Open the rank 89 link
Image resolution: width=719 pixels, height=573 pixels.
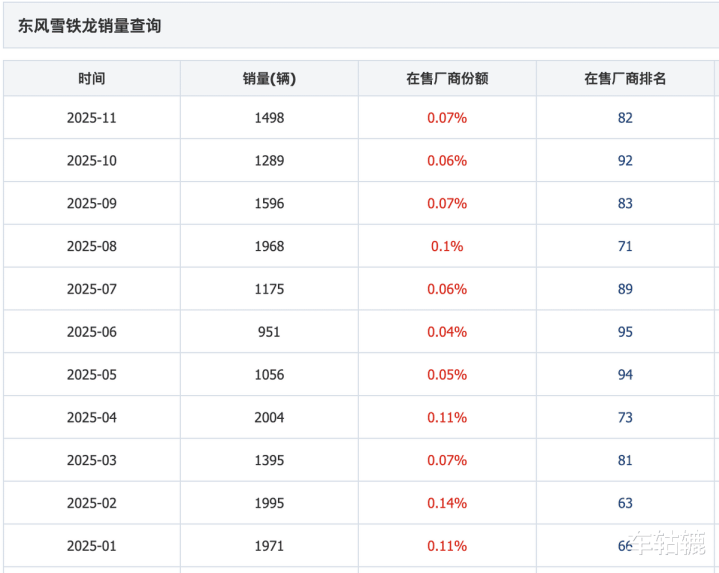[625, 289]
